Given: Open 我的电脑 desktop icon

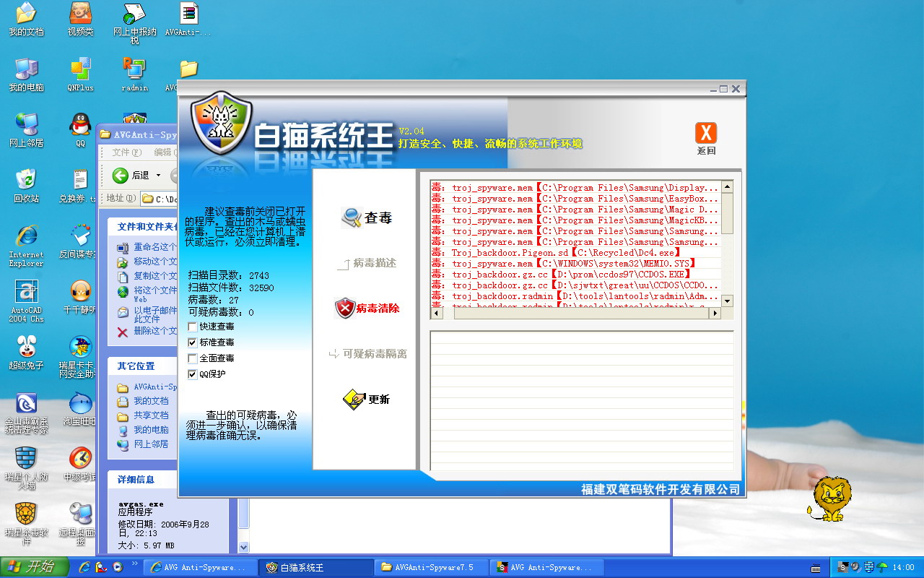Looking at the screenshot, I should 26,74.
